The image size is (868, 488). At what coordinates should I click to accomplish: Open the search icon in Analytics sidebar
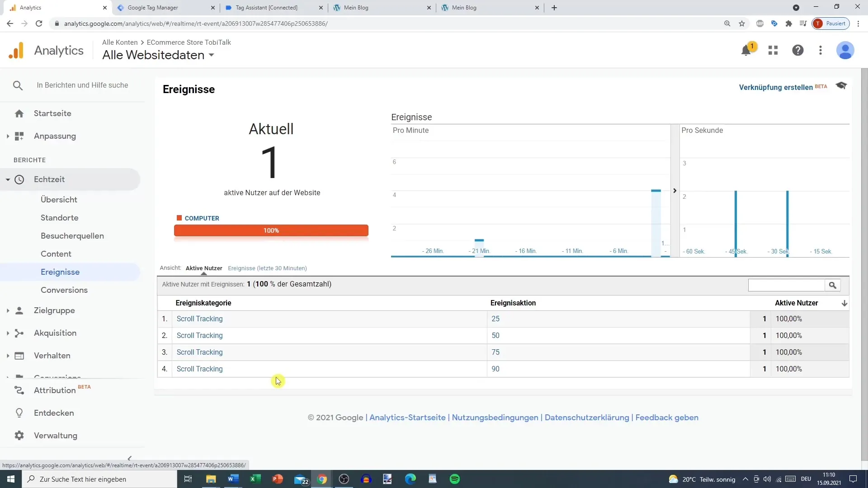coord(17,85)
